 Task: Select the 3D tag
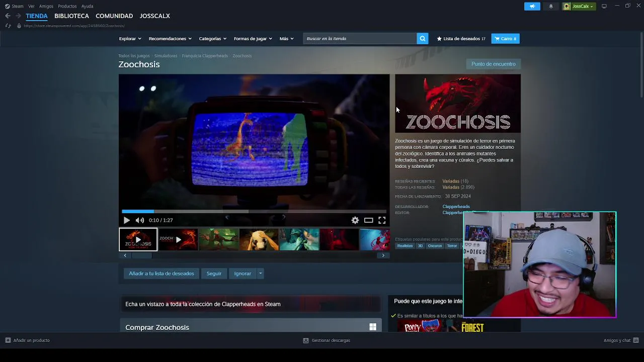point(420,246)
